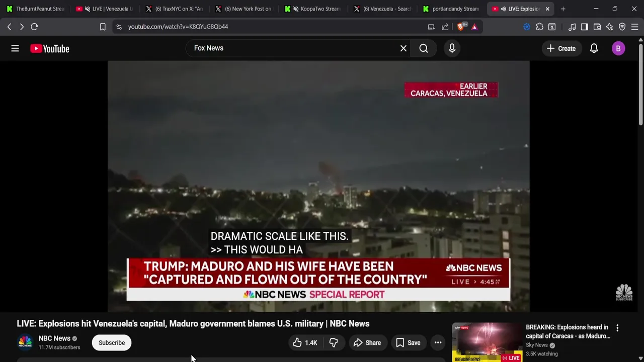The image size is (644, 362).
Task: Open Brave VPN shield icon
Action: pyautogui.click(x=622, y=27)
